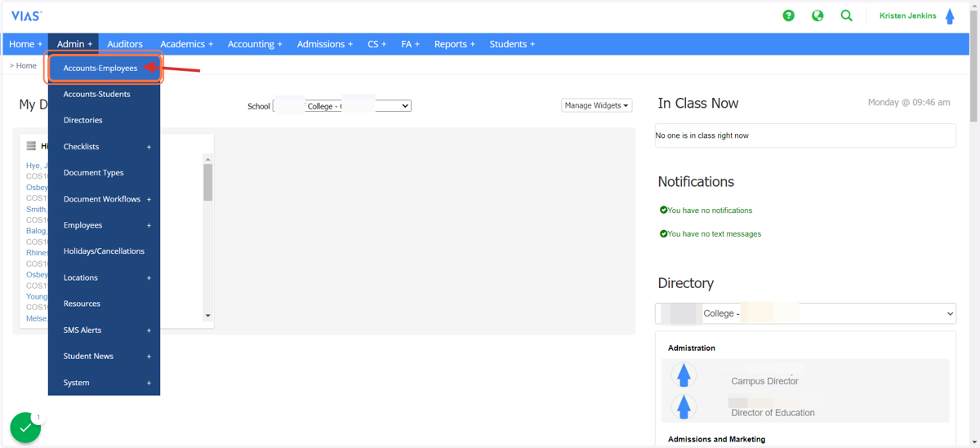The image size is (980, 448).
Task: Click the Campus Director avatar icon
Action: [x=684, y=375]
